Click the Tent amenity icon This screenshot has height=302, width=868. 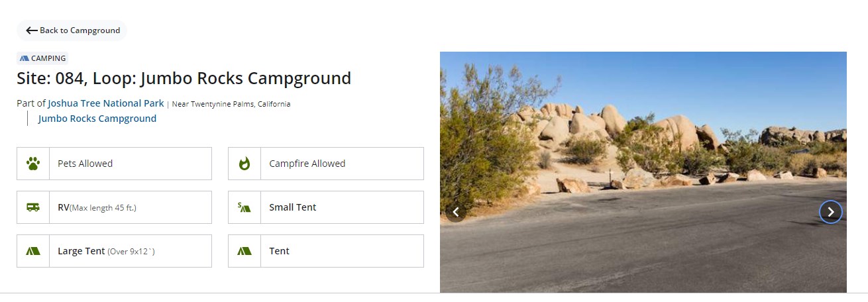pos(244,251)
